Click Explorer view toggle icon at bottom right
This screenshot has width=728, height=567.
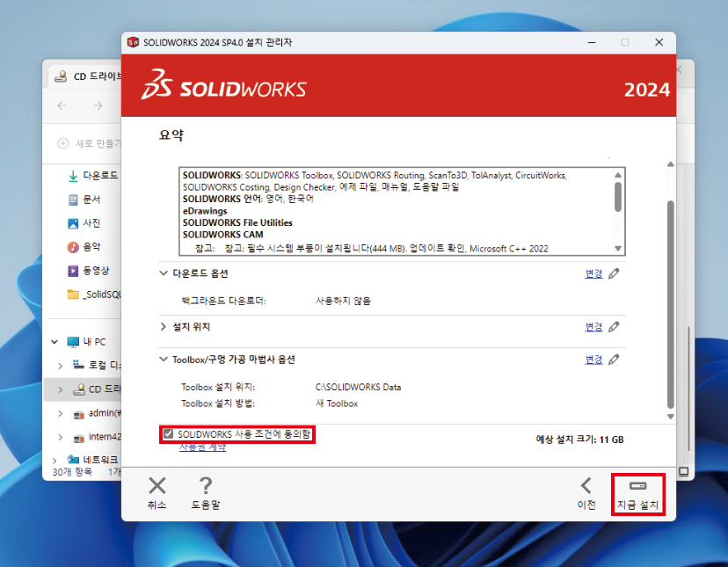(683, 472)
